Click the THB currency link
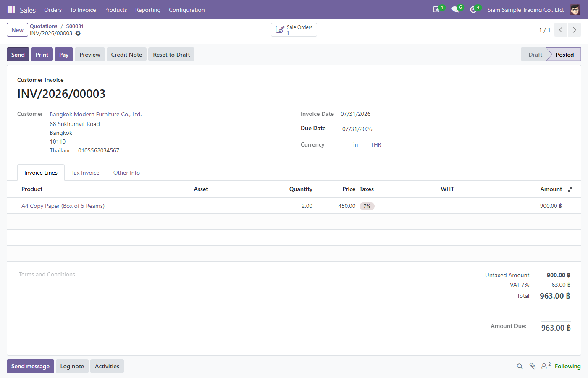Image resolution: width=588 pixels, height=378 pixels. pyautogui.click(x=376, y=145)
